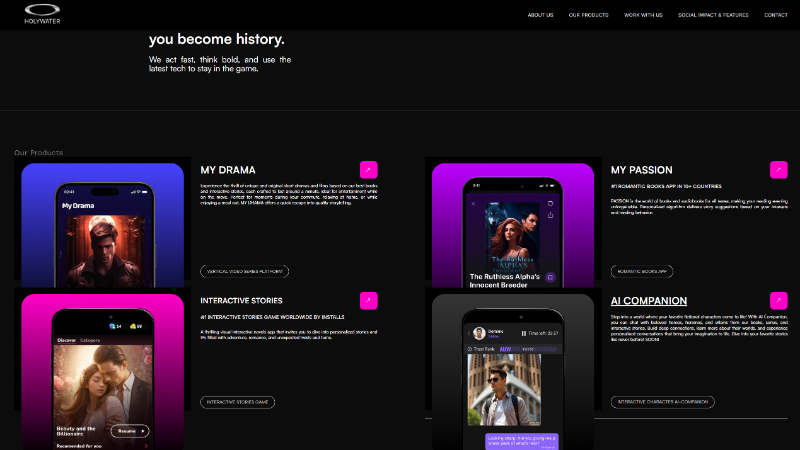Click the purple chat bubble in AI Companion mockup
800x450 pixels.
[x=521, y=441]
